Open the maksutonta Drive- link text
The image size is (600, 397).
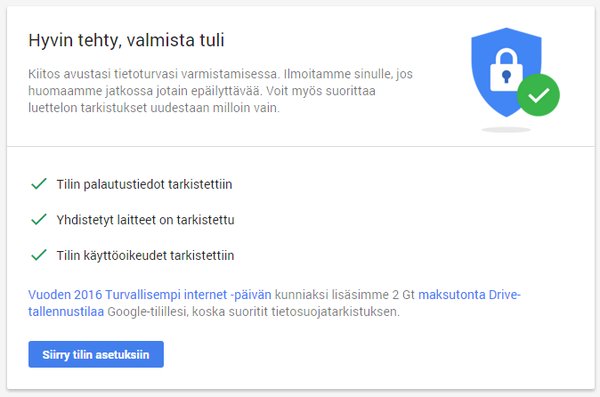click(470, 294)
